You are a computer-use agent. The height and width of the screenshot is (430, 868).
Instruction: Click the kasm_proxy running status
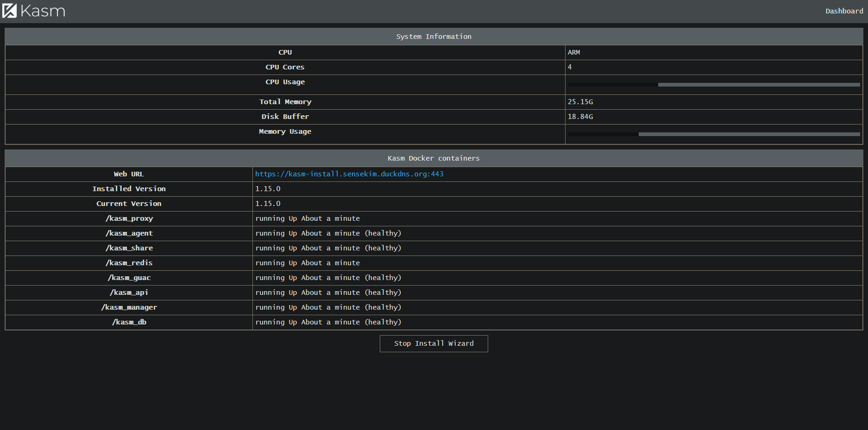[x=308, y=218]
